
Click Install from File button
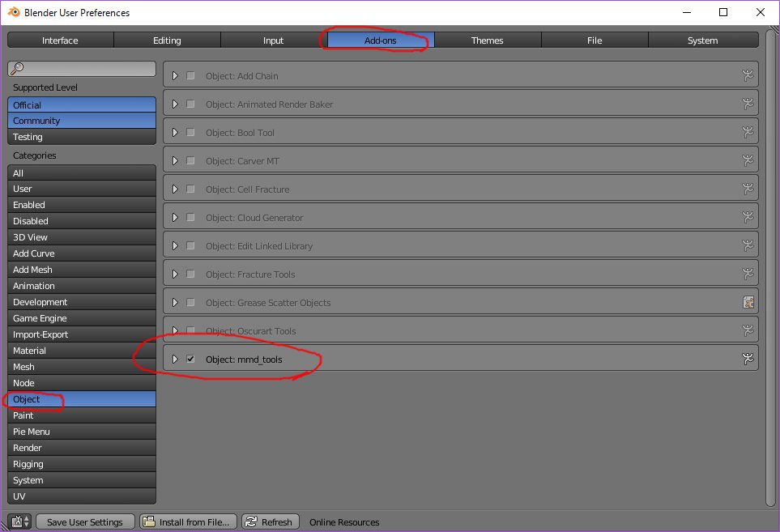[188, 521]
